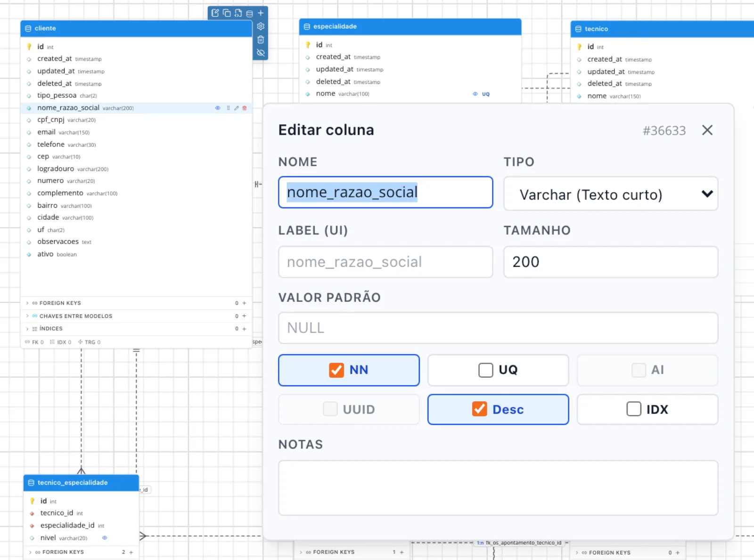
Task: Duplicate the cliente table using the copy icon
Action: [x=227, y=13]
